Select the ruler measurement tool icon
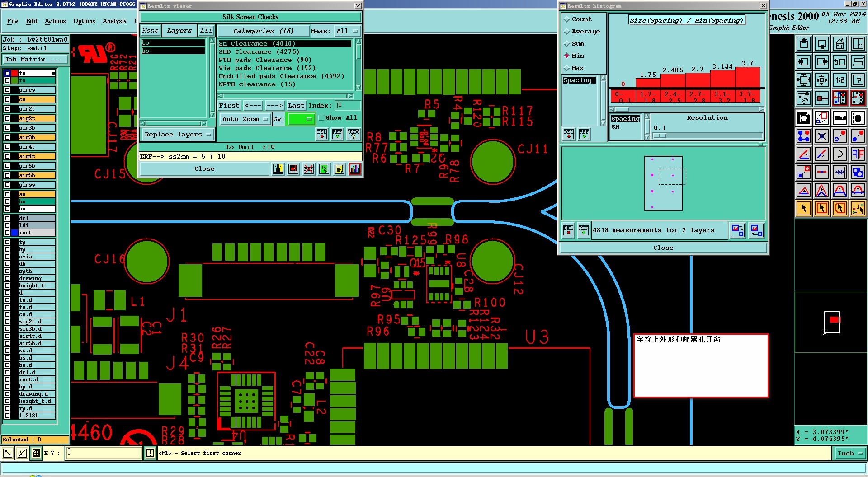The height and width of the screenshot is (477, 868). tap(840, 118)
